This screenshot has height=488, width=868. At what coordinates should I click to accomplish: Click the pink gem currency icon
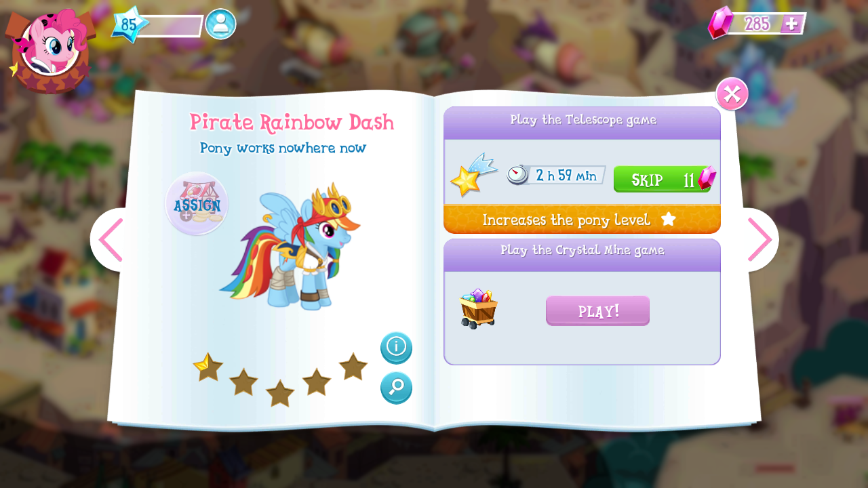(x=719, y=23)
